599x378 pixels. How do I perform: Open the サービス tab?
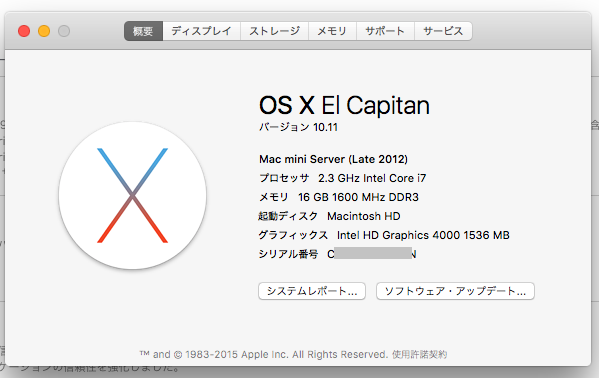tap(443, 31)
